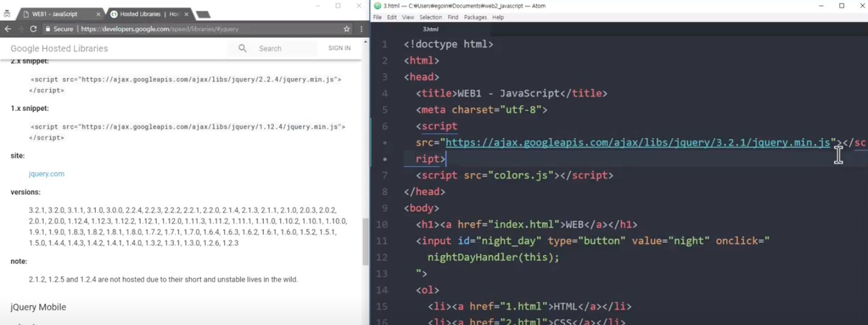868x325 pixels.
Task: Click nightDayHandler(this); code line
Action: coord(493,257)
